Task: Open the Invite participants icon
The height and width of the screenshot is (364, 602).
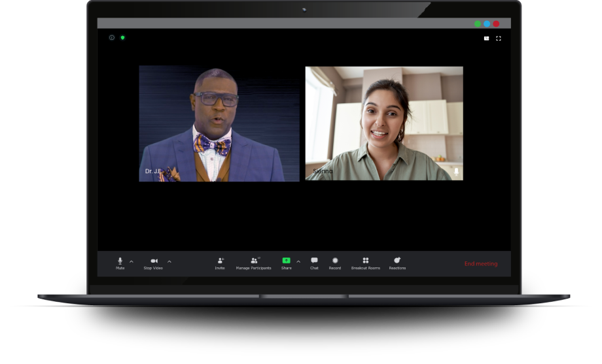Action: coord(220,263)
